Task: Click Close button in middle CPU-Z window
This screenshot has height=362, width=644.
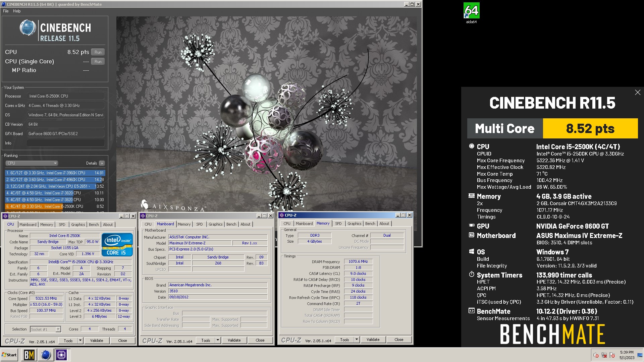Action: pos(260,340)
